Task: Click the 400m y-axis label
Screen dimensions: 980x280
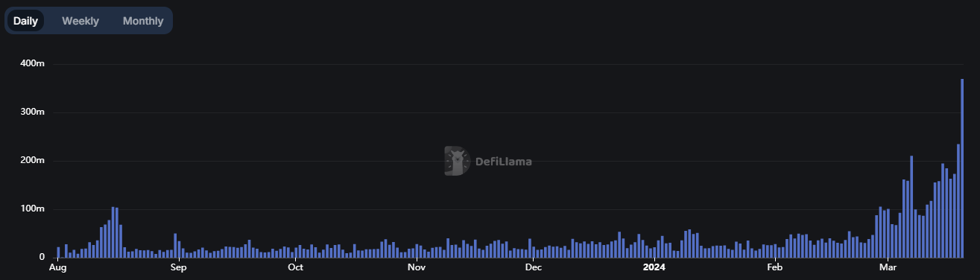Action: pyautogui.click(x=33, y=64)
